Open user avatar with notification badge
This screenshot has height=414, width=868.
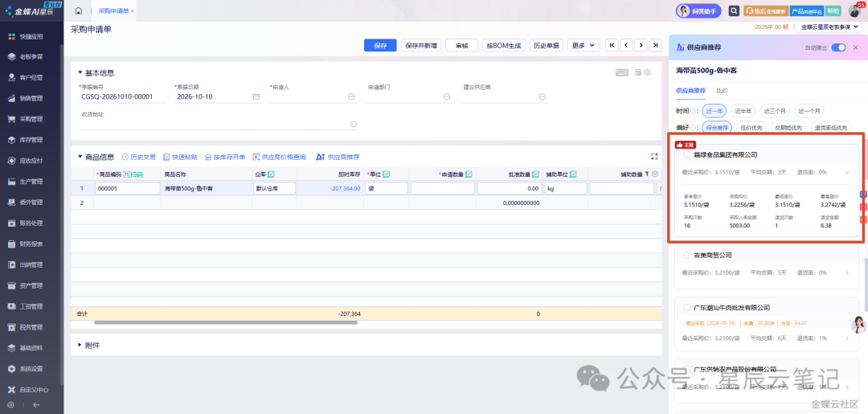coord(855,10)
